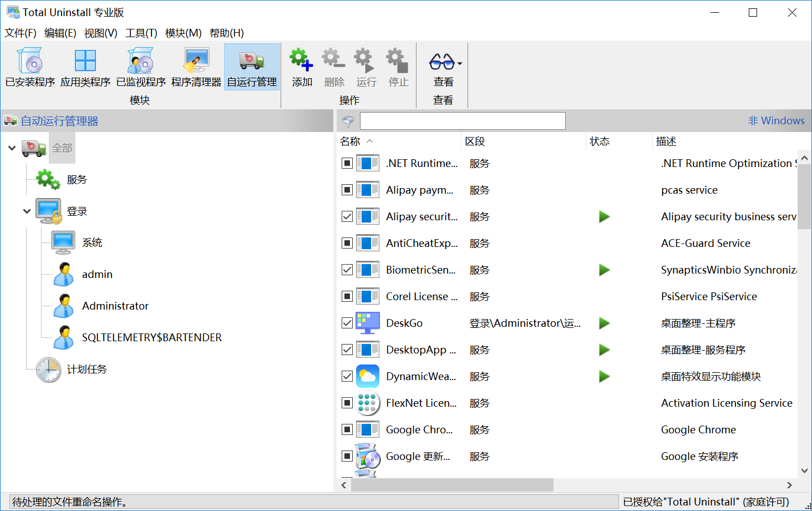
Task: Select the 自运行管理 module
Action: click(x=252, y=68)
